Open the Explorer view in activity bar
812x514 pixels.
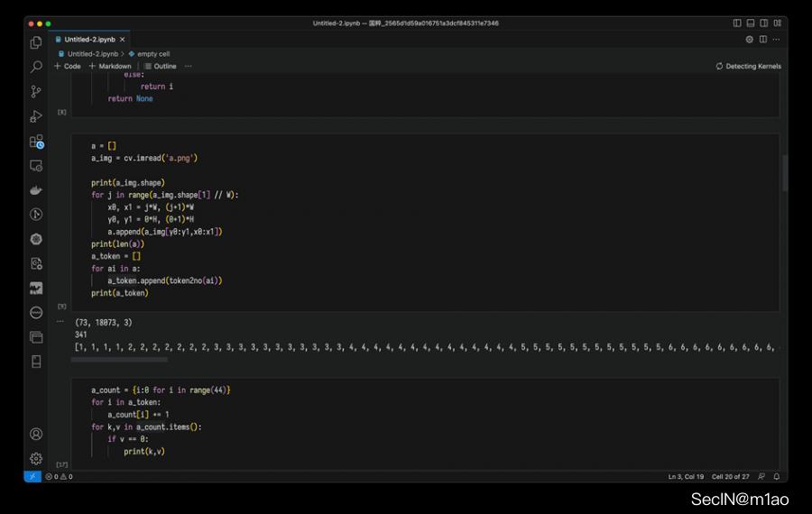click(36, 42)
